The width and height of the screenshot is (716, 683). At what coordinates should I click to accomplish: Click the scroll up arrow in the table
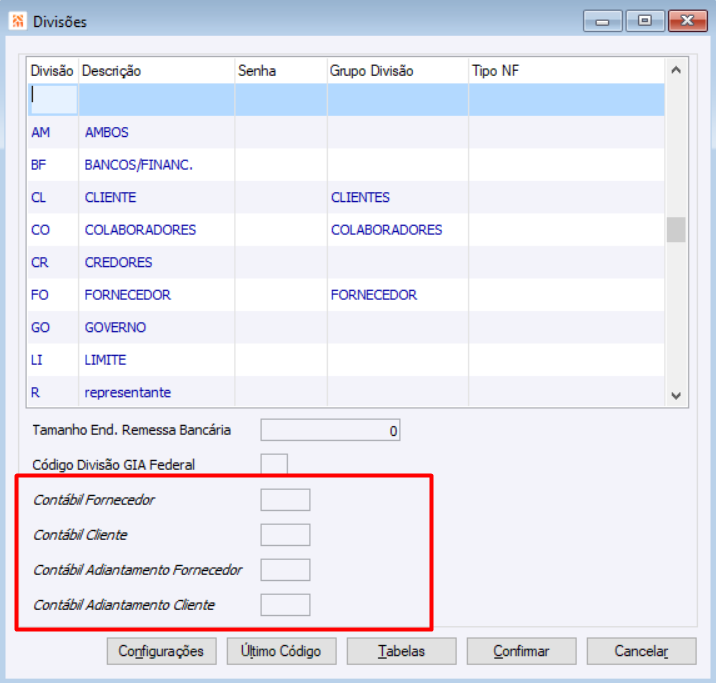(x=676, y=70)
